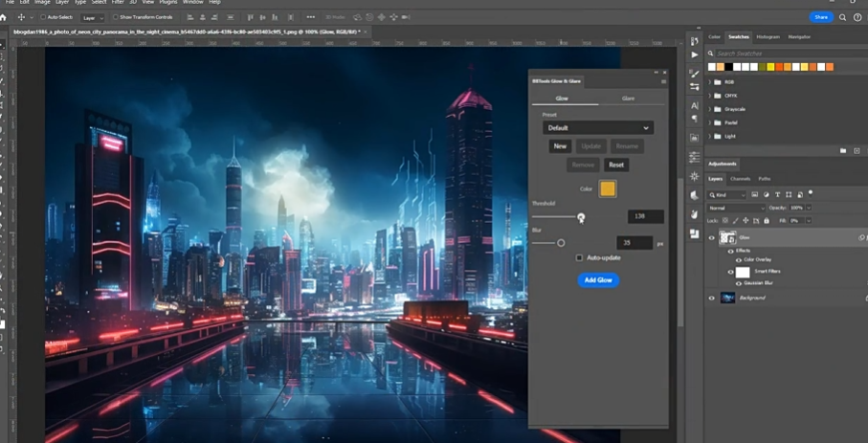Click the Home icon in options bar
Viewport: 868px width, 443px height.
coord(4,17)
